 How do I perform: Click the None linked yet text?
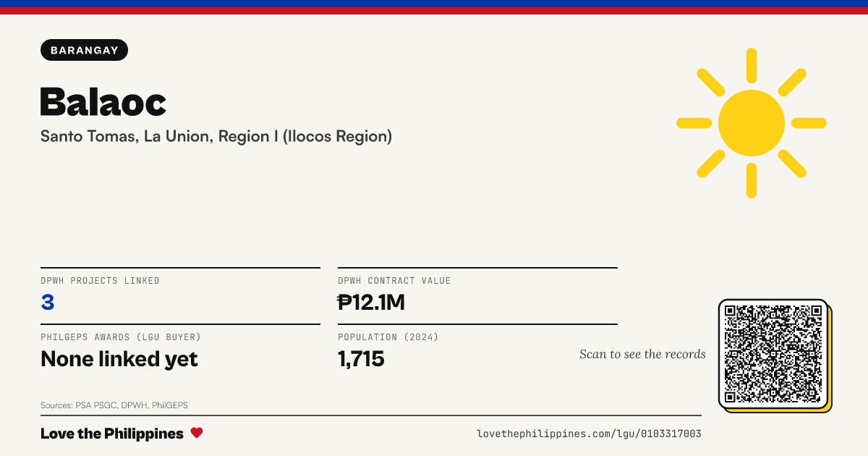[x=119, y=358]
